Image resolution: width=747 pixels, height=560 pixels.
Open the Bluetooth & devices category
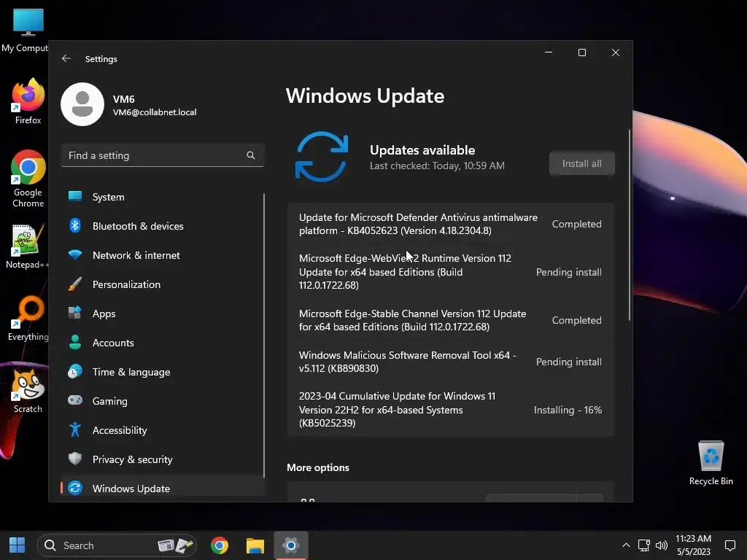[162, 226]
